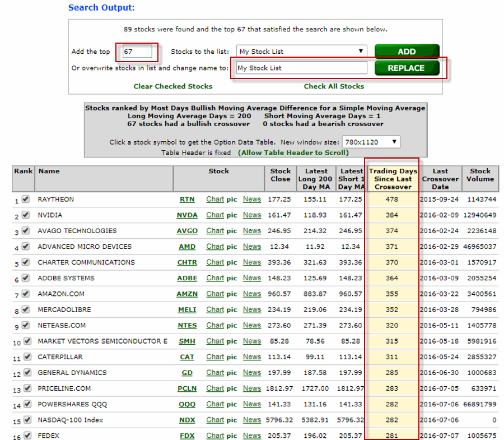Click Allow Table Header to Scroll link
Screen dimensions: 504x440
pyautogui.click(x=293, y=152)
